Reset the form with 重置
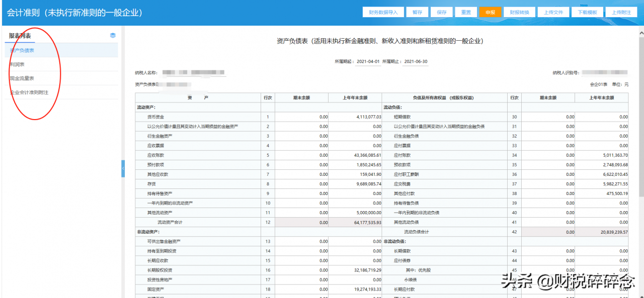This screenshot has height=298, width=644. 465,12
